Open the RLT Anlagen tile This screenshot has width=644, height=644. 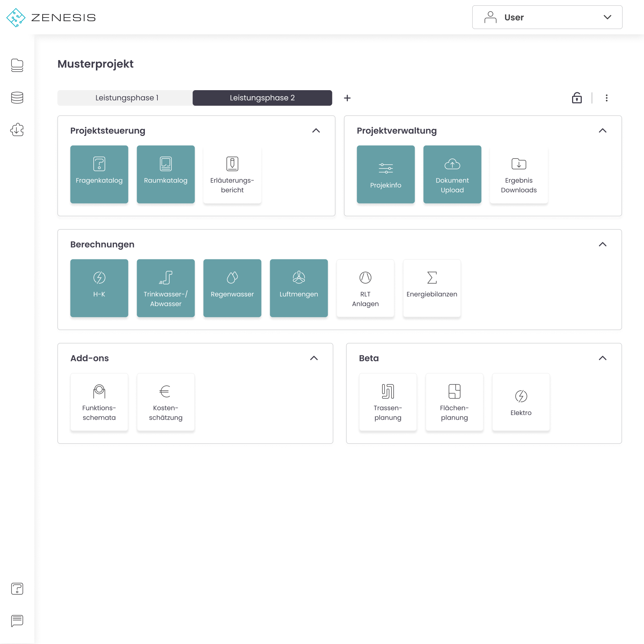365,288
